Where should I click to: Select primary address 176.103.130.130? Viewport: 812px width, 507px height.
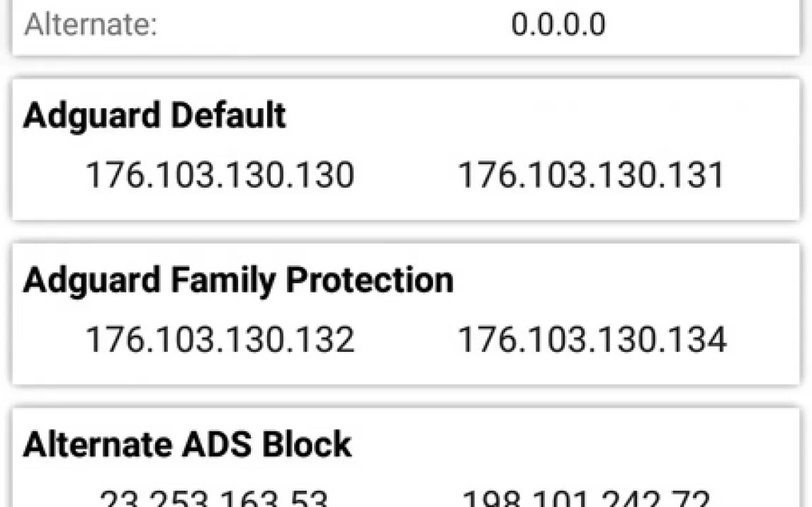[220, 175]
